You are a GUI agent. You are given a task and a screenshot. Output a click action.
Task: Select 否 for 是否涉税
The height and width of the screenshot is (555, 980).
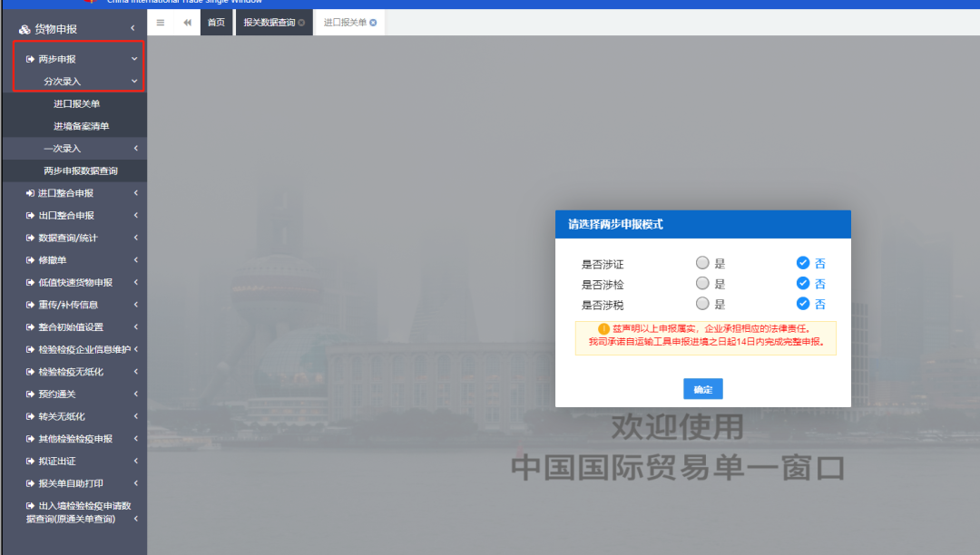pyautogui.click(x=803, y=304)
